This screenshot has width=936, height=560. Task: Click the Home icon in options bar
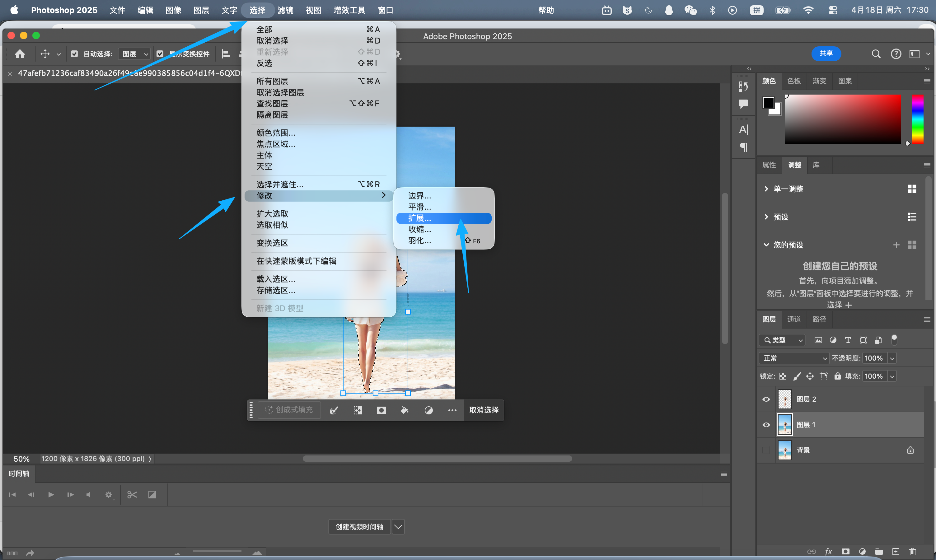pos(20,54)
